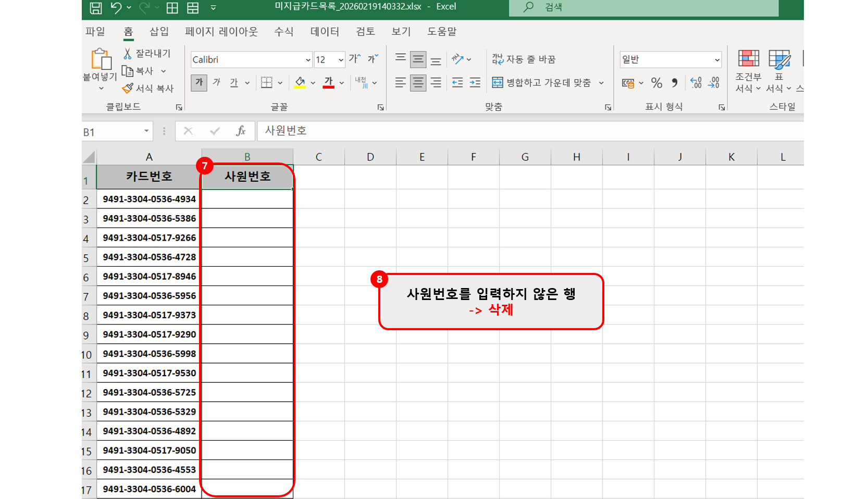The image size is (868, 499).
Task: Toggle middle vertical alignment
Action: click(418, 59)
